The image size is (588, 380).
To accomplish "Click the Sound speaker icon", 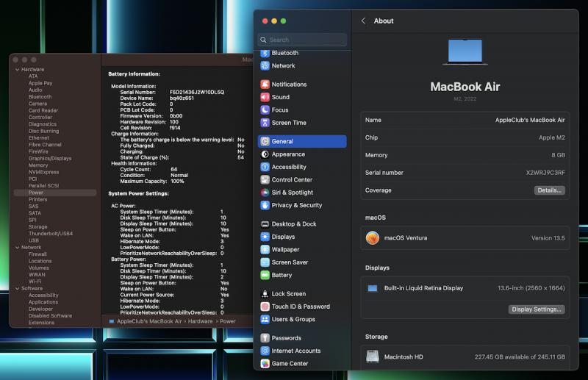I will 265,97.
